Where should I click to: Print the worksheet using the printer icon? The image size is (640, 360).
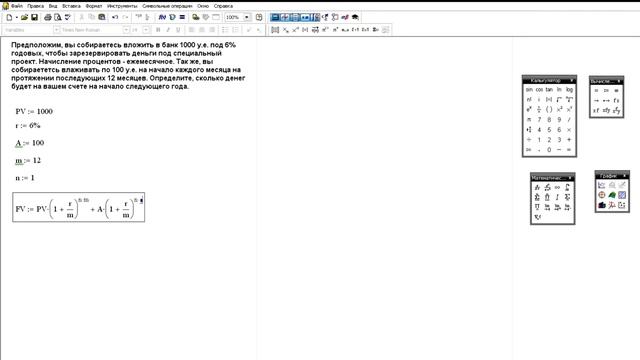(x=48, y=17)
